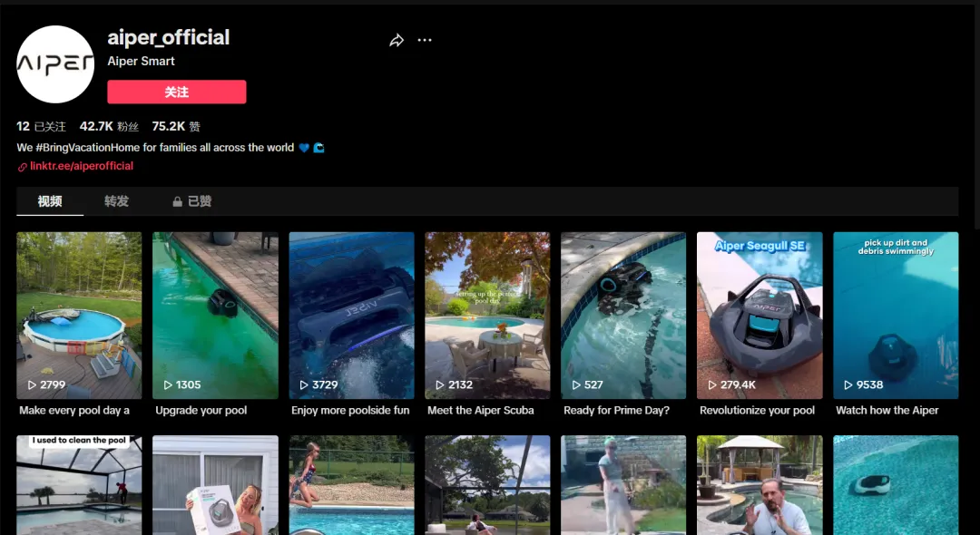The width and height of the screenshot is (980, 535).
Task: Switch to the 视频 videos tab
Action: click(x=50, y=201)
